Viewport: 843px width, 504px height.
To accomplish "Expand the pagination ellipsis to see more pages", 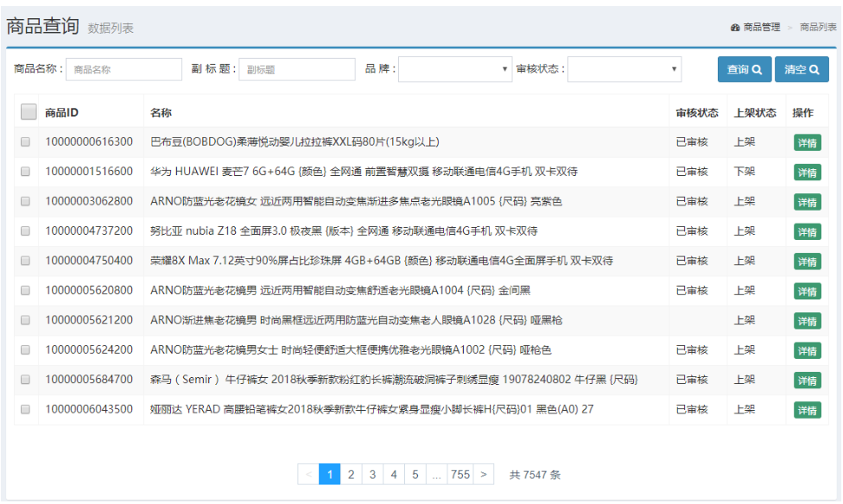I will click(x=438, y=475).
